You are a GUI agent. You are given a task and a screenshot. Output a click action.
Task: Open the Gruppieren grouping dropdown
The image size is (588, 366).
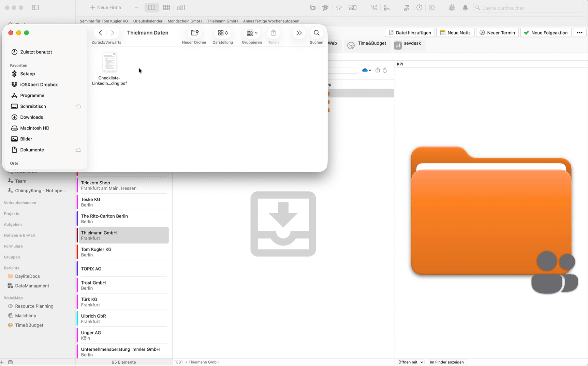[252, 33]
